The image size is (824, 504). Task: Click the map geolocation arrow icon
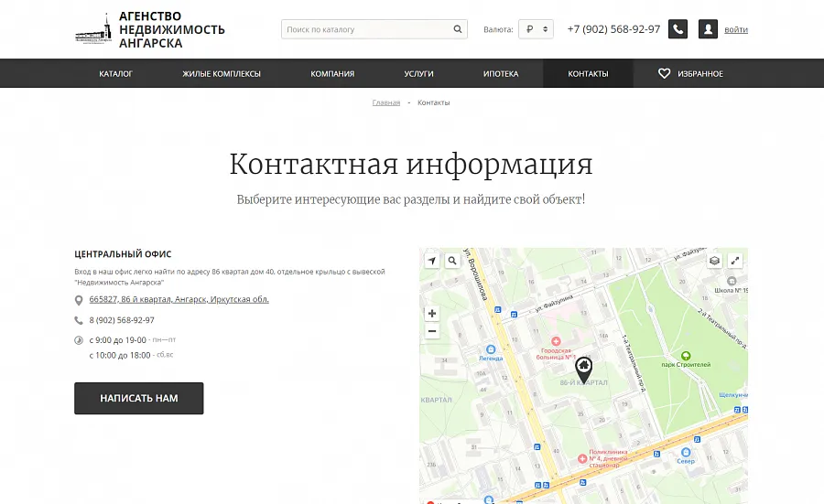pos(432,261)
